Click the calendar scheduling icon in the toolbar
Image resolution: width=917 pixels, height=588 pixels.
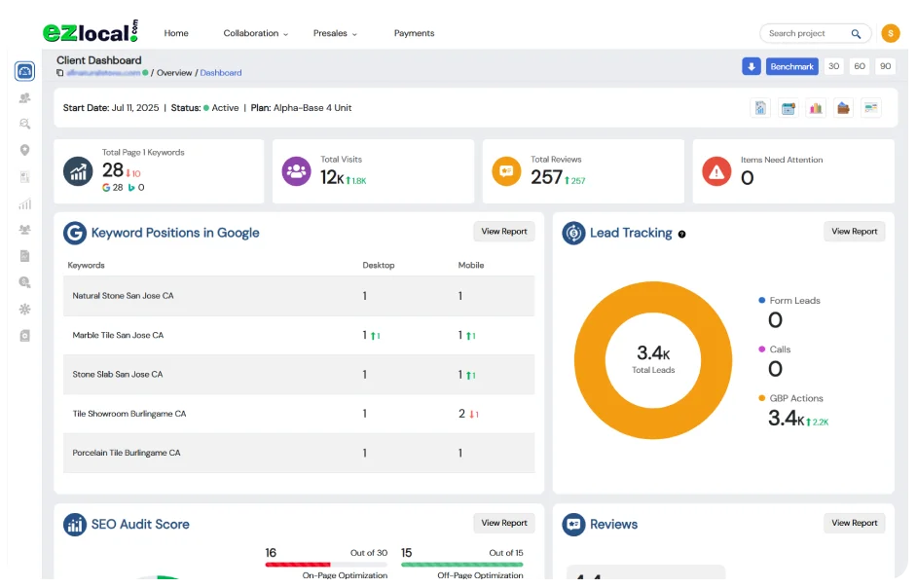(789, 107)
